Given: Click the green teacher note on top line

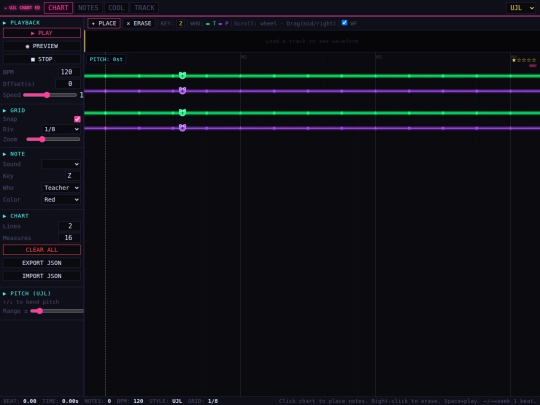Looking at the screenshot, I should 182,75.
